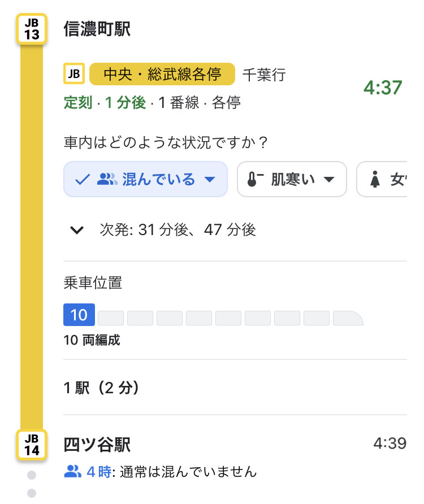The width and height of the screenshot is (424, 504).
Task: Select the highlighted car 10 boarding position
Action: [79, 315]
